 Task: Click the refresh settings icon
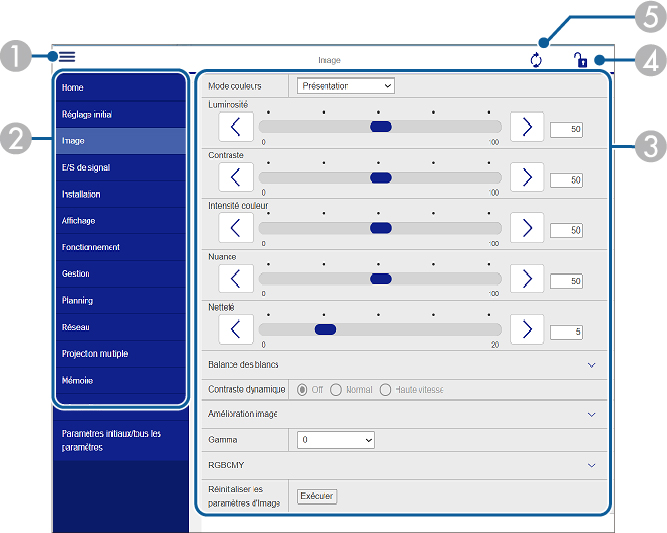click(536, 60)
